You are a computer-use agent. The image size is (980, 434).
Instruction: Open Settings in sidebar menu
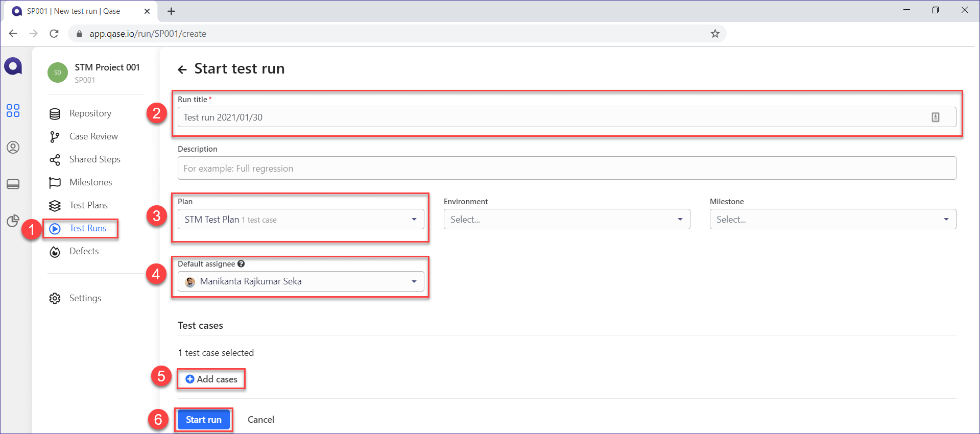click(85, 298)
